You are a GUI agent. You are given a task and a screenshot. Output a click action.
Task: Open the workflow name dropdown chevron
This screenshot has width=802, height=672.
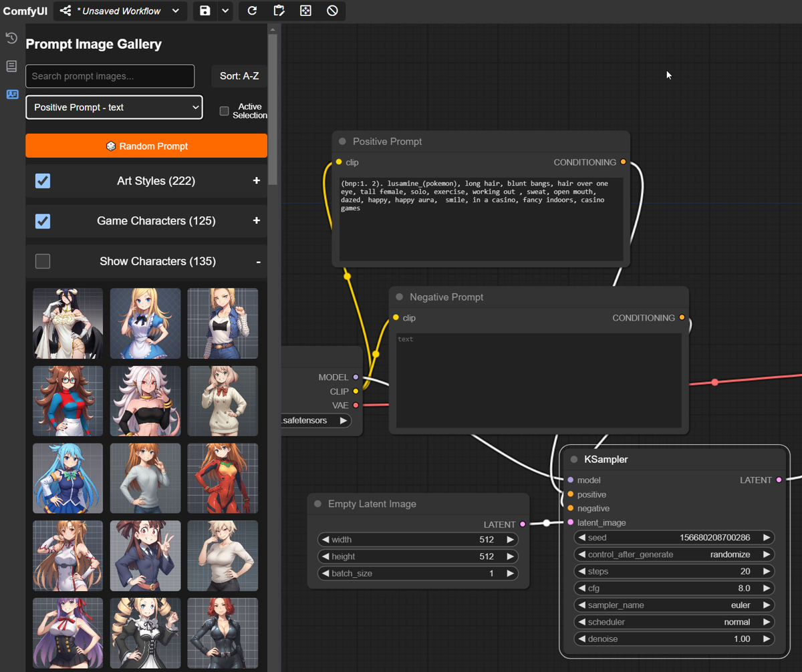tap(175, 11)
